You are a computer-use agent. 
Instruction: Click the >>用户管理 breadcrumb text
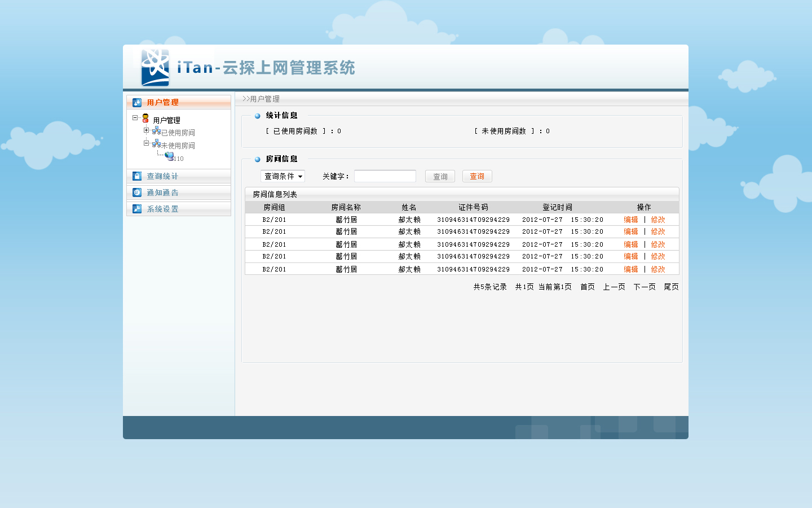coord(261,99)
